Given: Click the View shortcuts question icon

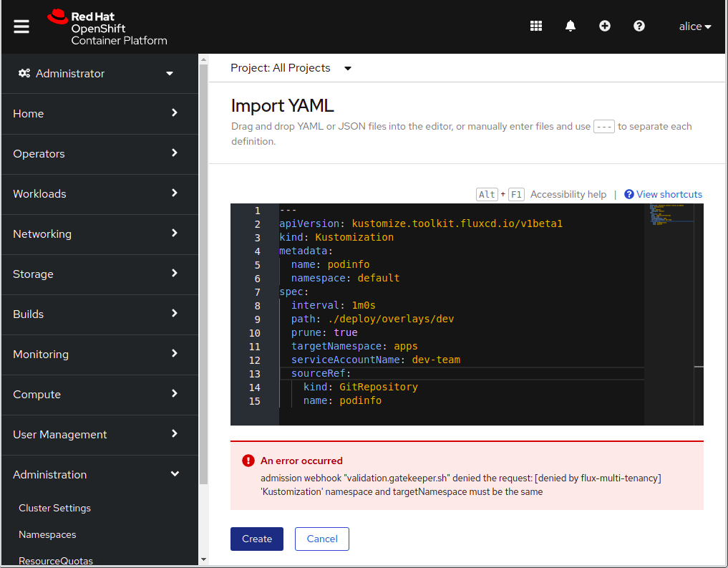Looking at the screenshot, I should [628, 194].
